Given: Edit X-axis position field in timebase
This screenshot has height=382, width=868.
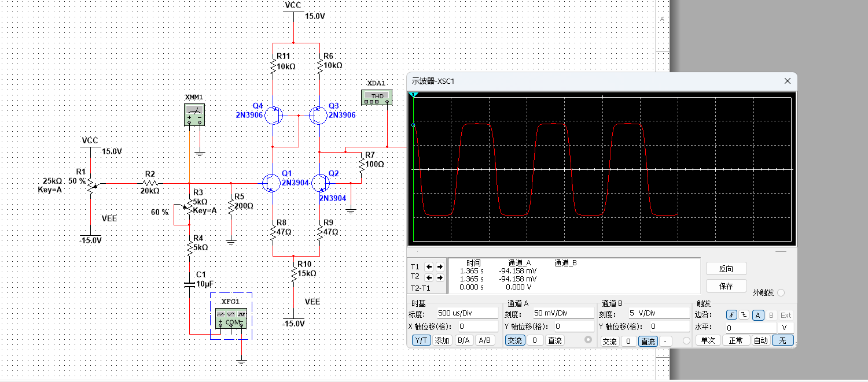Looking at the screenshot, I should pyautogui.click(x=477, y=327).
